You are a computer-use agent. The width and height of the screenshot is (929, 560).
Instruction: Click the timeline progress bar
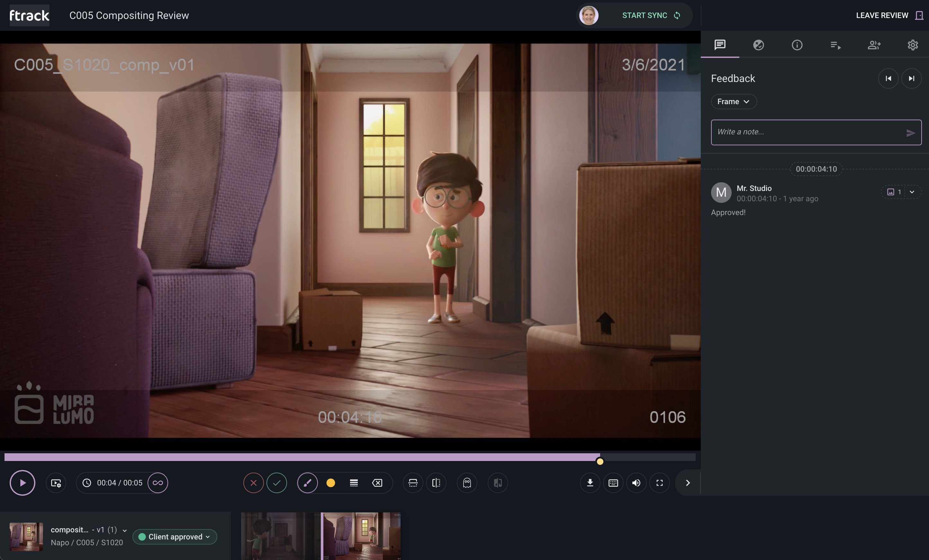pyautogui.click(x=350, y=457)
